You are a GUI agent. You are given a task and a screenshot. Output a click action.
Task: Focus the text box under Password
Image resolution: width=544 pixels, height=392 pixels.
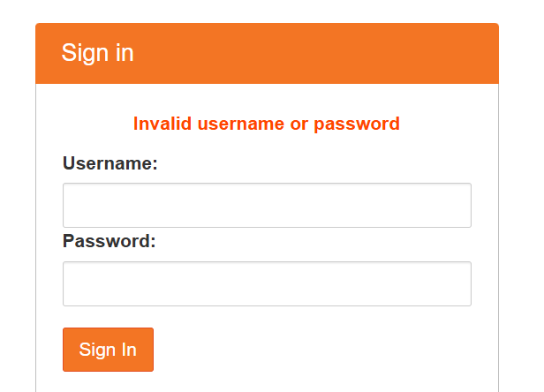267,283
